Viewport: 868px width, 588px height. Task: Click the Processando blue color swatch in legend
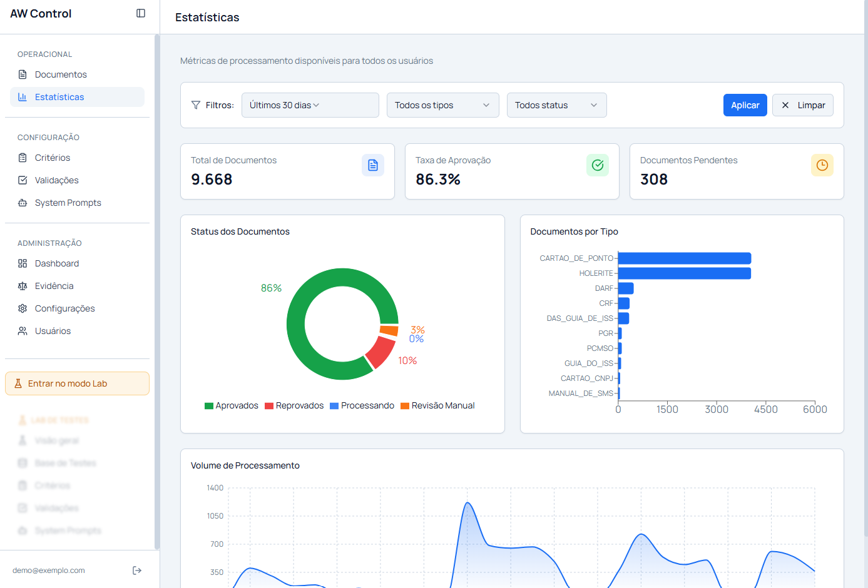tap(334, 406)
